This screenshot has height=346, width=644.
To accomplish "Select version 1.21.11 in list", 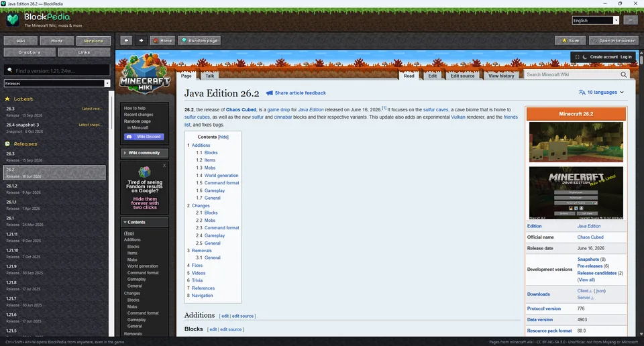I will click(x=54, y=237).
